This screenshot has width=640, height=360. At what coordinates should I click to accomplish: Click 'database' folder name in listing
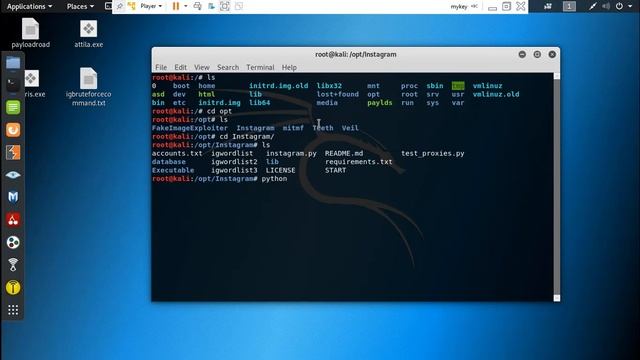pos(169,162)
